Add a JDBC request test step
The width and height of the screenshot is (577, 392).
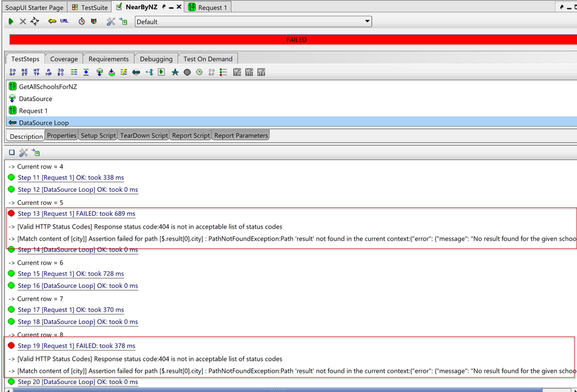point(61,72)
